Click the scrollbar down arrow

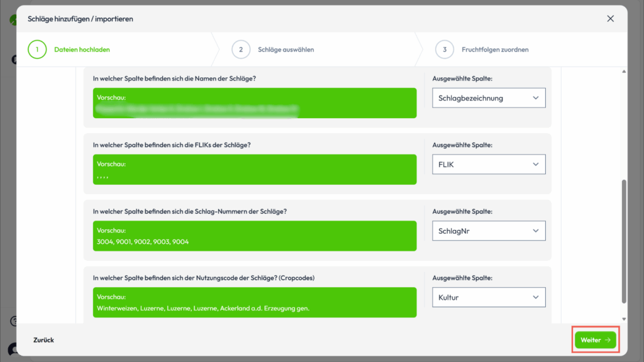coord(624,319)
